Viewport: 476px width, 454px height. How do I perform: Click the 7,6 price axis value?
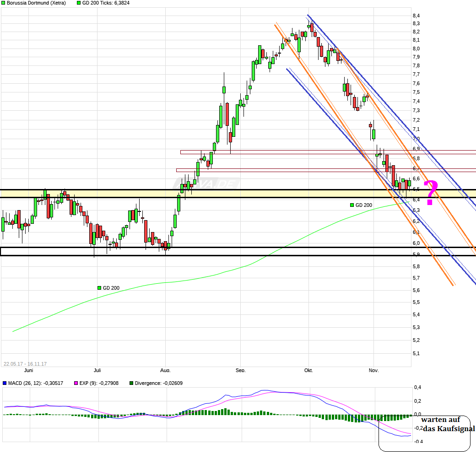tap(416, 83)
